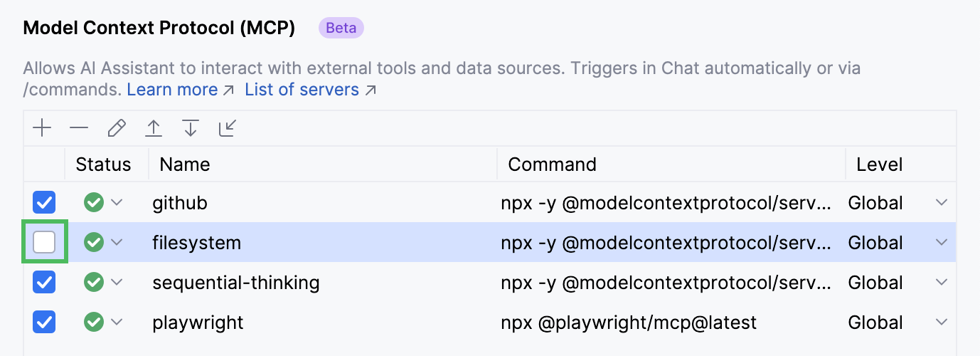Select the playwright server row name
Screen dimensions: 980x356
pos(198,323)
